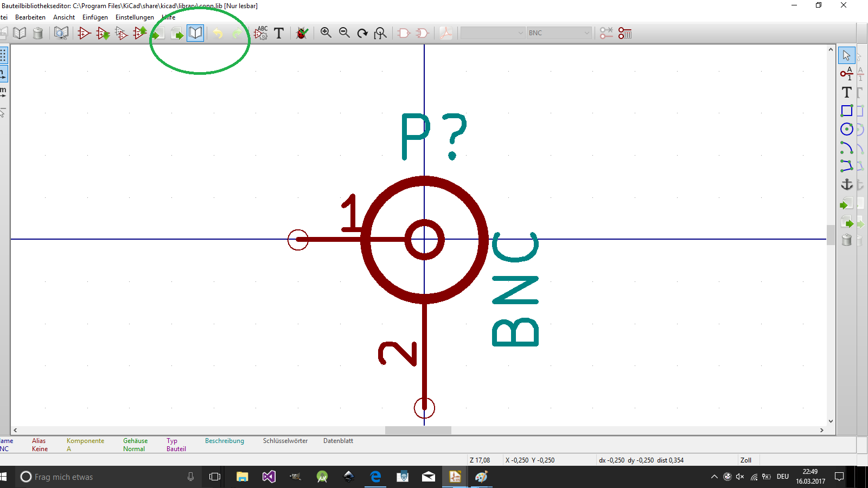868x488 pixels.
Task: Click the horizontal scrollbar thumb
Action: click(418, 430)
